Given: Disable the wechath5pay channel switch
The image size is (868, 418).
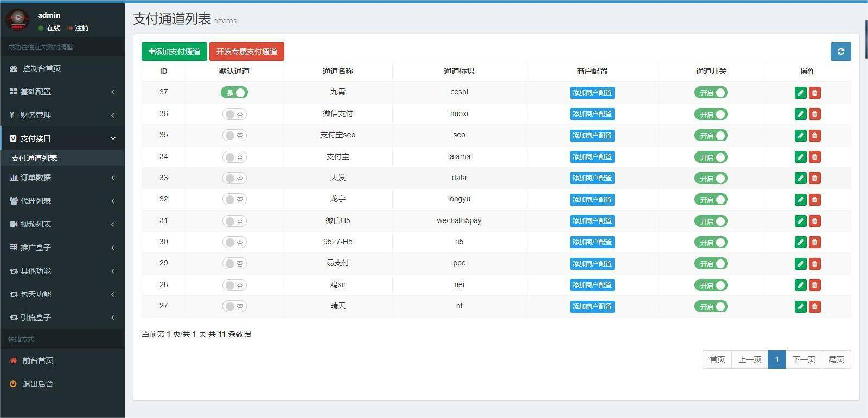Looking at the screenshot, I should click(711, 221).
